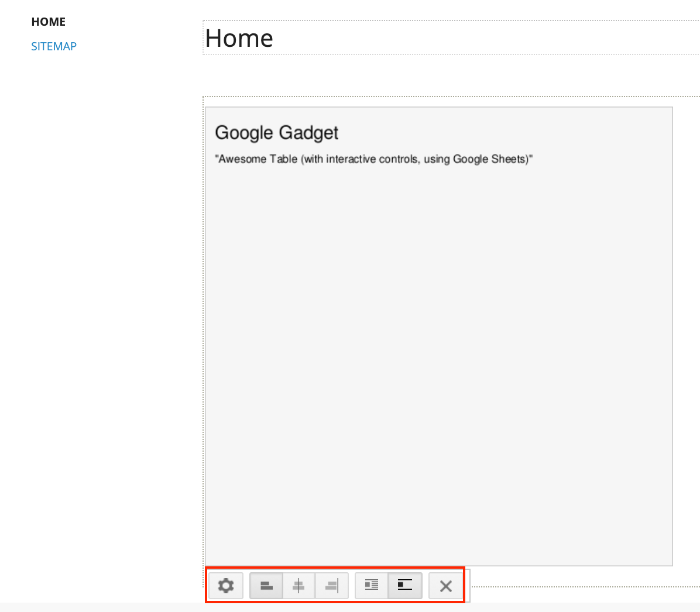The image size is (700, 612).
Task: Open the HOME navigation link
Action: [x=48, y=22]
